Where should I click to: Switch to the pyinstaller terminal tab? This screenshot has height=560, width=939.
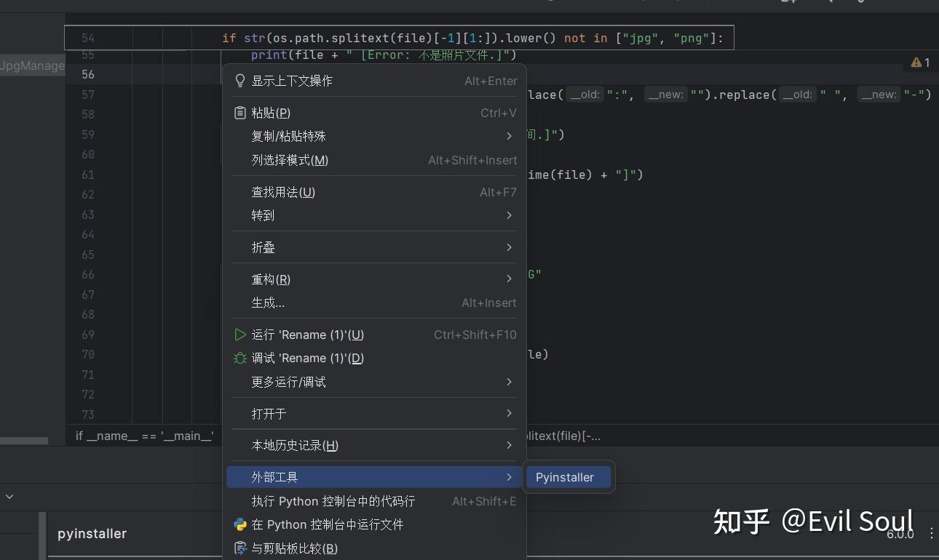click(x=92, y=534)
